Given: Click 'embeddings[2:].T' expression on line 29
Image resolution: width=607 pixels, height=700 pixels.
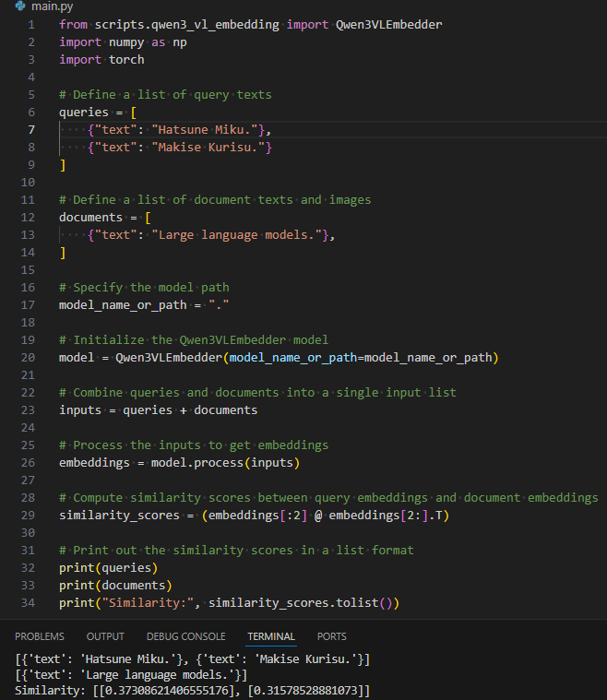Looking at the screenshot, I should click(x=386, y=516).
